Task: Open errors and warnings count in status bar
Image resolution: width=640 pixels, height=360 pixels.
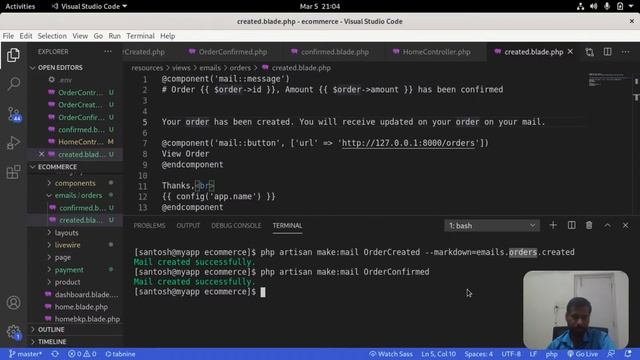Action: pos(82,354)
